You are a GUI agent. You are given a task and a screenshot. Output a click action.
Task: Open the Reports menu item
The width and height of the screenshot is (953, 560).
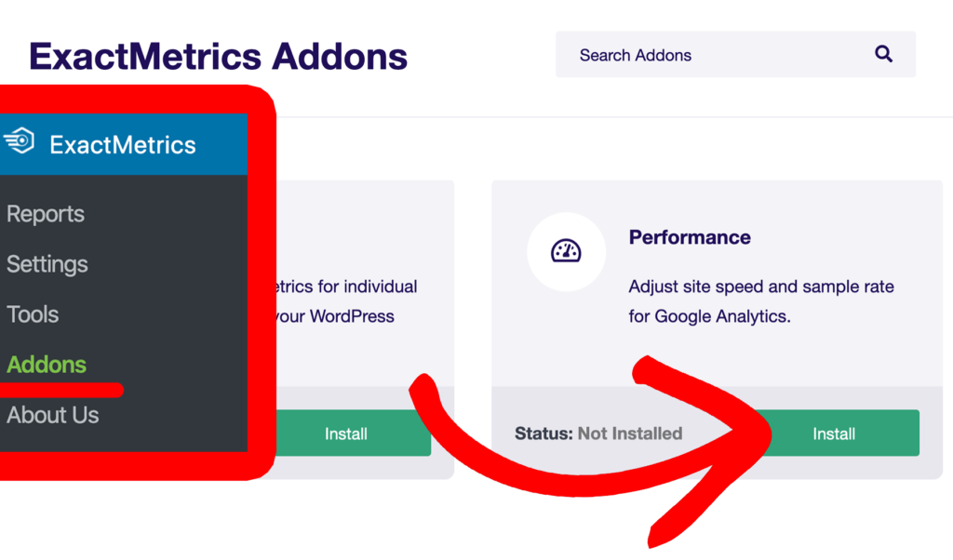tap(45, 214)
